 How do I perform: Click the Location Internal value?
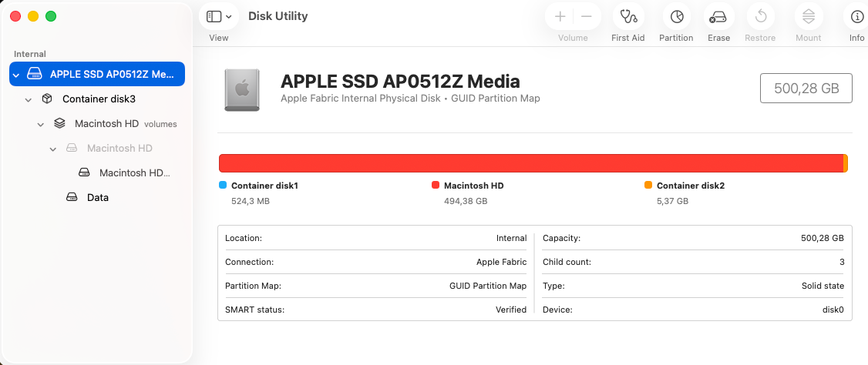pos(512,238)
